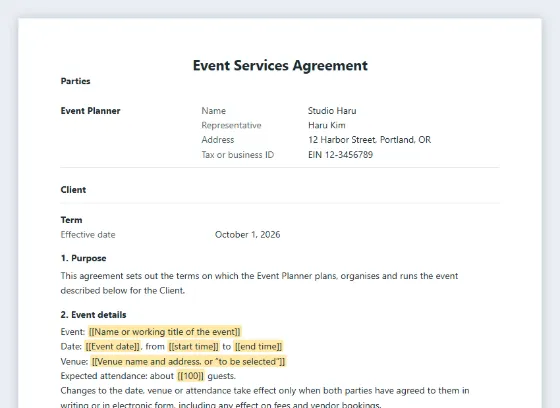Viewport: 560px width, 408px height.
Task: Click the 'Studio Haru' name value
Action: [x=332, y=111]
